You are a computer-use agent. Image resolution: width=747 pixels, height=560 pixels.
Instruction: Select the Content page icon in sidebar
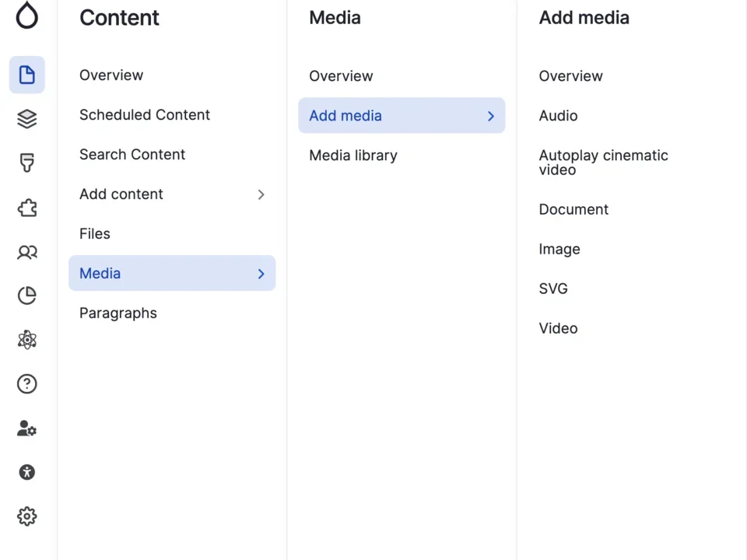pos(27,75)
